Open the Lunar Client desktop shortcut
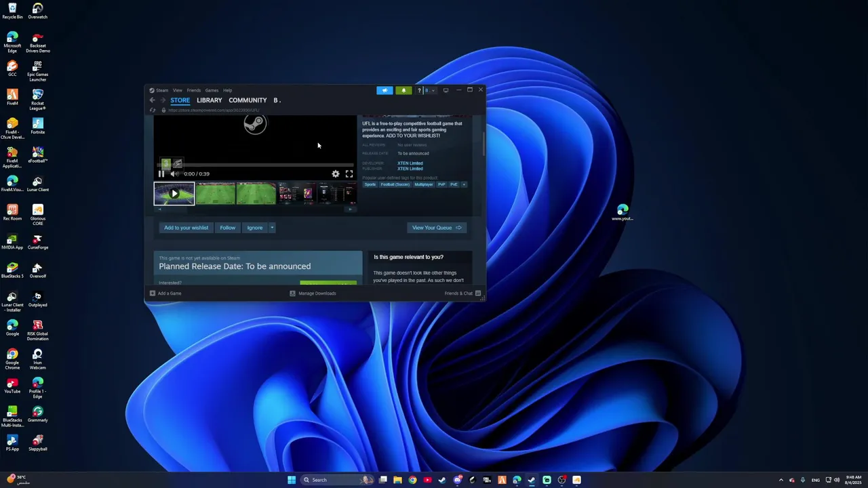868x488 pixels. point(38,184)
